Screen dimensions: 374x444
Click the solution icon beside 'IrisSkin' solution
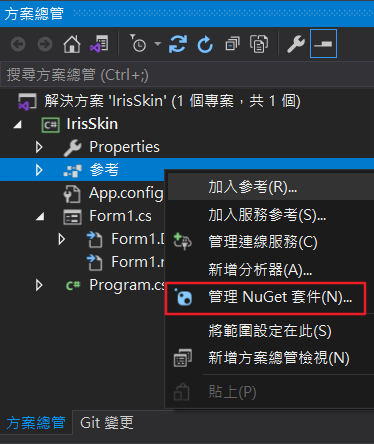point(27,101)
